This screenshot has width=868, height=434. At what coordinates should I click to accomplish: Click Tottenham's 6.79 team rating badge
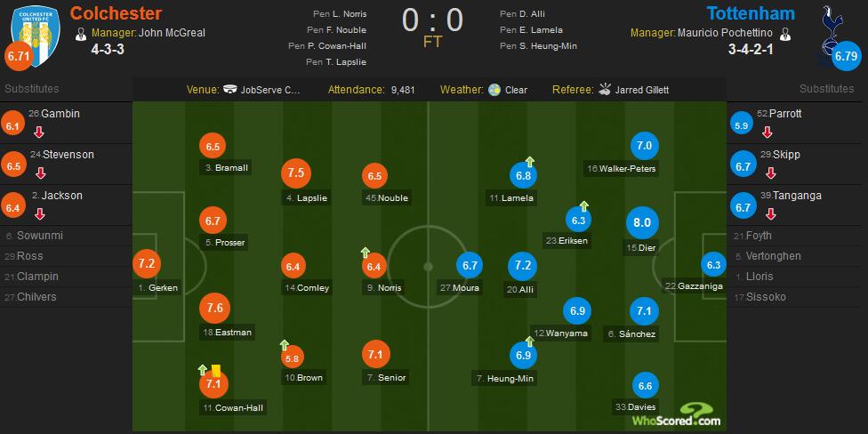click(x=845, y=56)
